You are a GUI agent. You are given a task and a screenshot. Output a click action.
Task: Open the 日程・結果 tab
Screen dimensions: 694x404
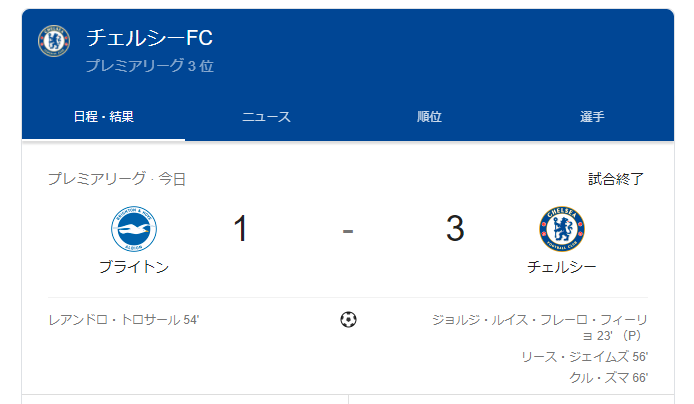[104, 117]
